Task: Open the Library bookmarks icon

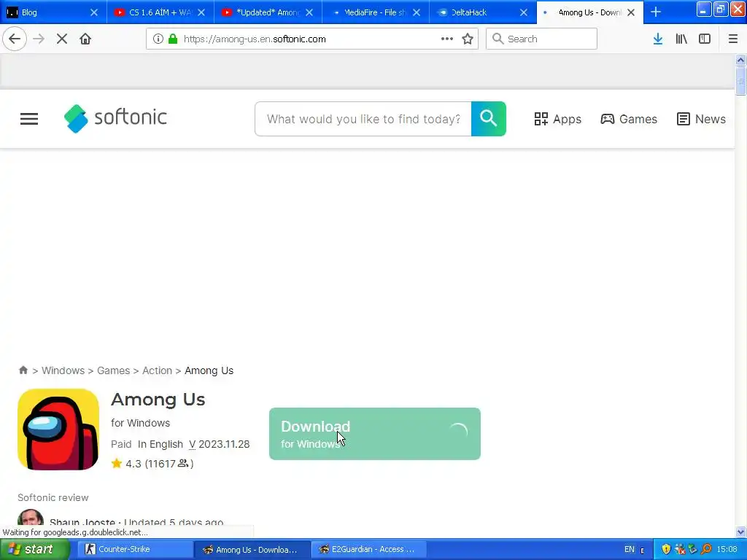Action: pyautogui.click(x=681, y=39)
